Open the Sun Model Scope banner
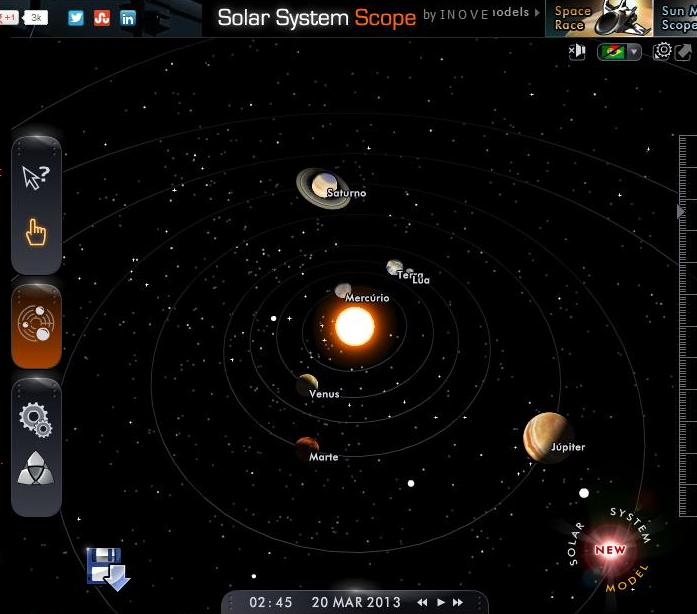This screenshot has width=697, height=614. coord(676,18)
